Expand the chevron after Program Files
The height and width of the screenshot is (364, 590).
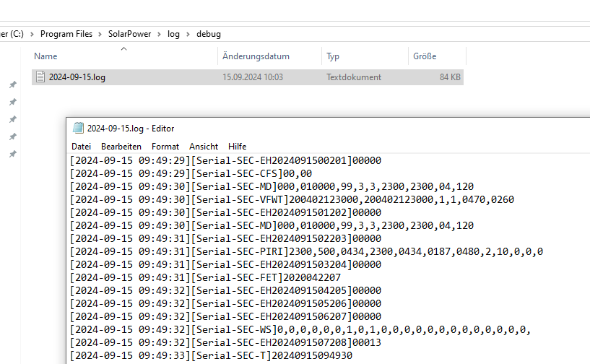(100, 34)
